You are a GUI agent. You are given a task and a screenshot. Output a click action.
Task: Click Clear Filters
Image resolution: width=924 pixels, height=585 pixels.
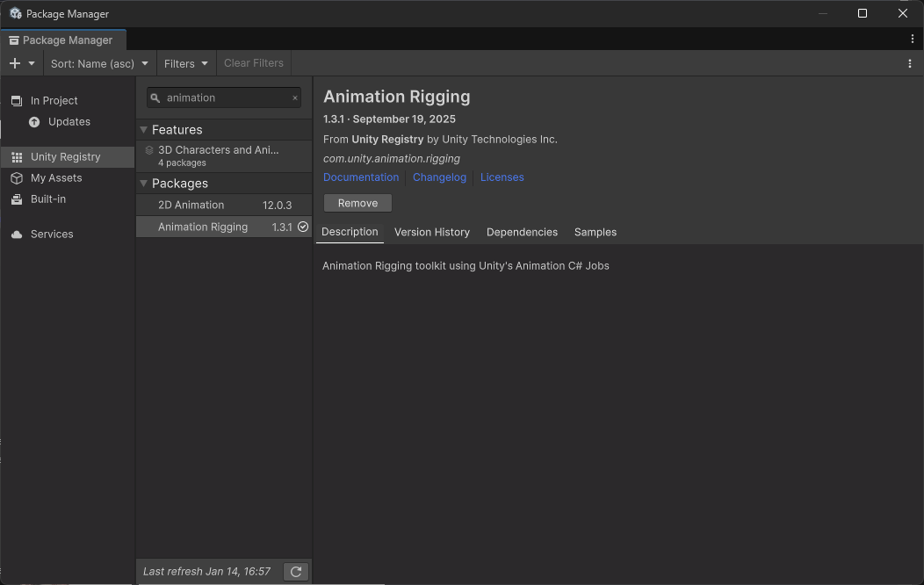click(253, 63)
